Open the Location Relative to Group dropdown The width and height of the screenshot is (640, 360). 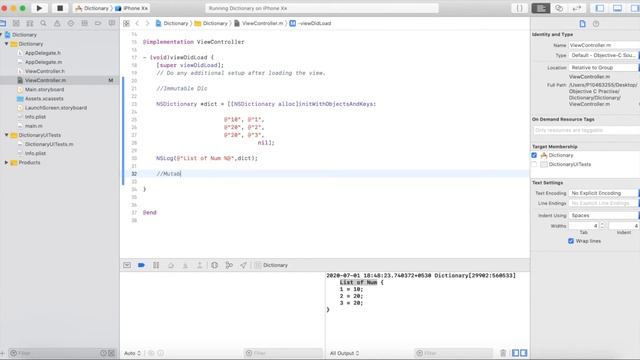(x=604, y=67)
